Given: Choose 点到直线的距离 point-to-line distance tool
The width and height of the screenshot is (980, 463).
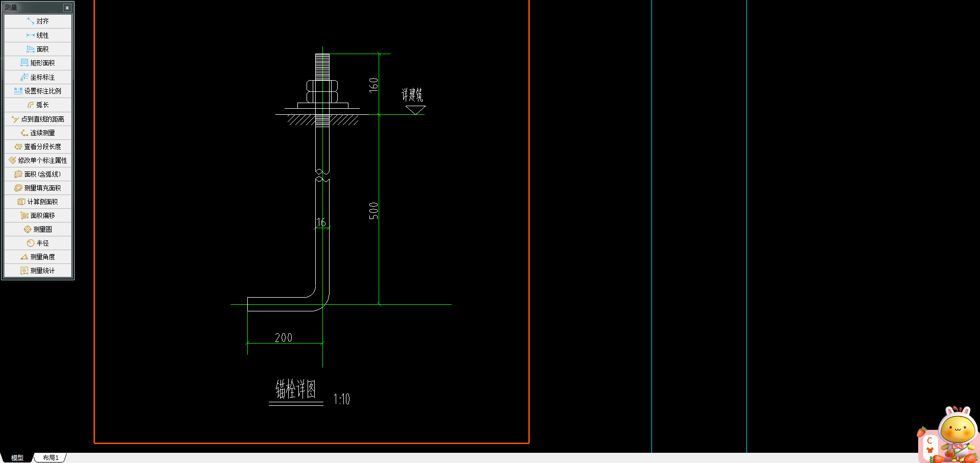Looking at the screenshot, I should (x=38, y=119).
